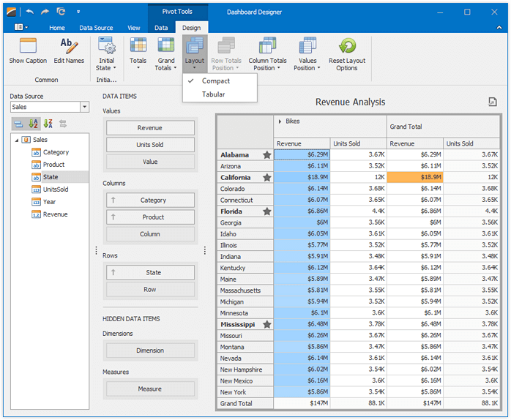Switch to the Data Source ribbon tab
Viewport: 511px width, 420px height.
[x=96, y=28]
